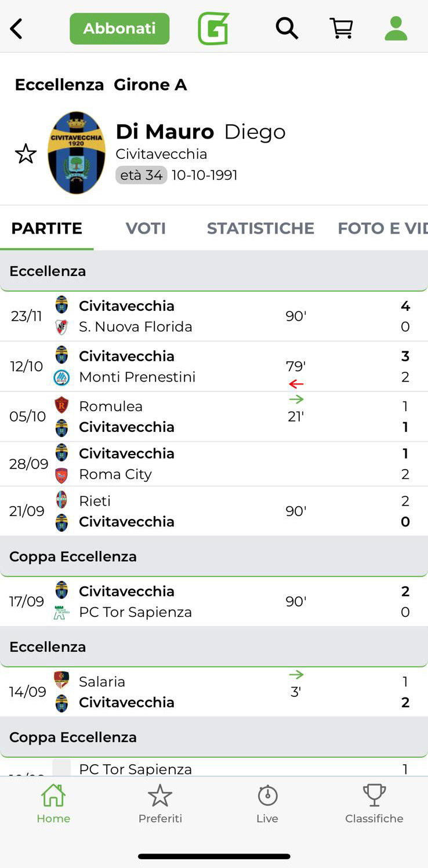
Task: Open Eccellenza Girone A league heading
Action: [x=101, y=85]
